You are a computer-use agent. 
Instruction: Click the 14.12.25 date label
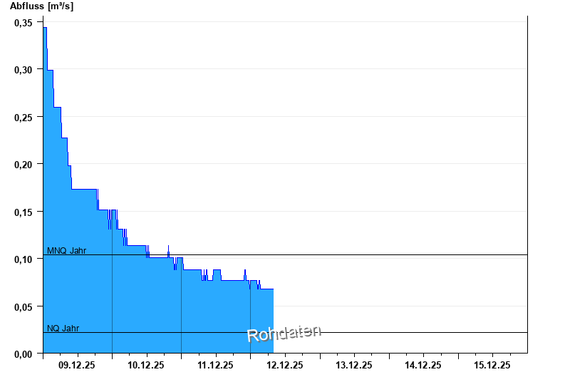[423, 365]
